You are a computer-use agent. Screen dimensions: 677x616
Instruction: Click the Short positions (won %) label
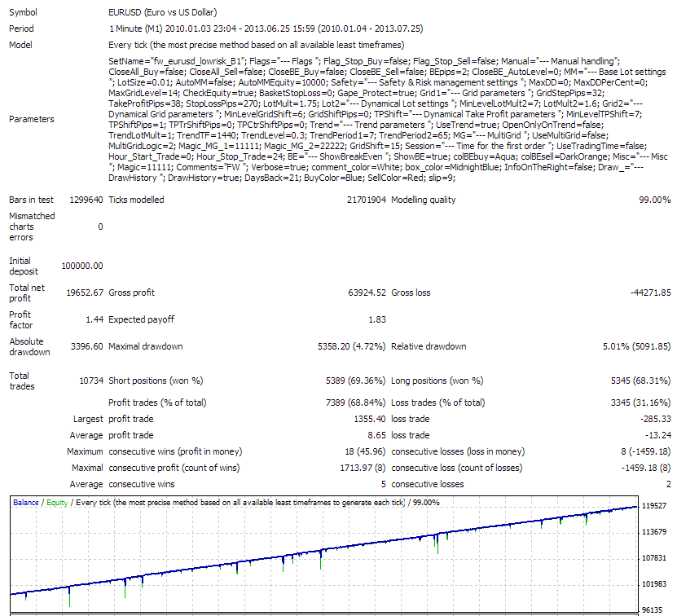click(156, 381)
